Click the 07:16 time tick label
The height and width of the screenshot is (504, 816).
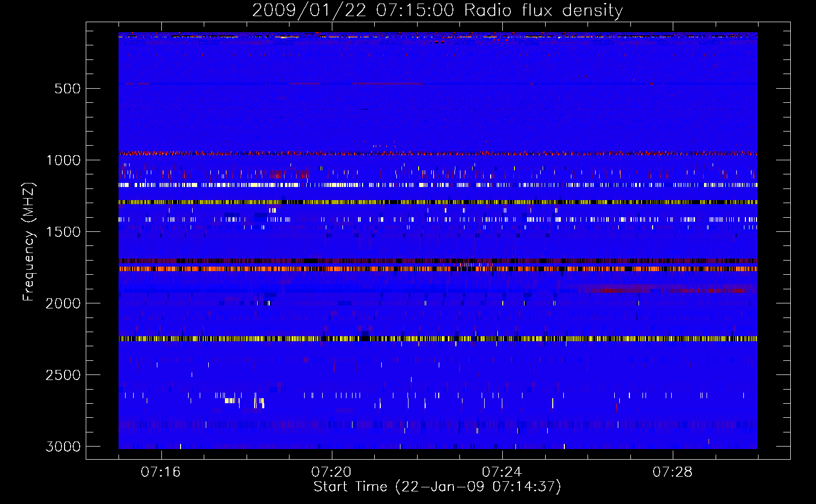(x=160, y=472)
